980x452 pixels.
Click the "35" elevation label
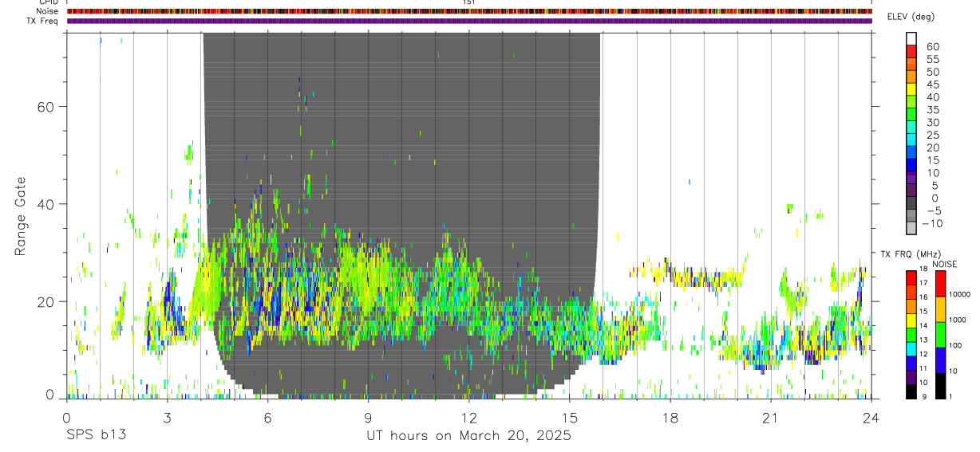[932, 110]
